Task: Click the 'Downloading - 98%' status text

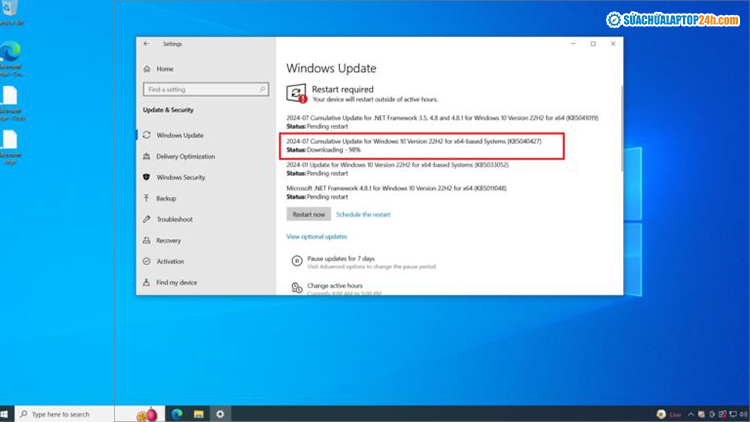Action: [x=334, y=150]
